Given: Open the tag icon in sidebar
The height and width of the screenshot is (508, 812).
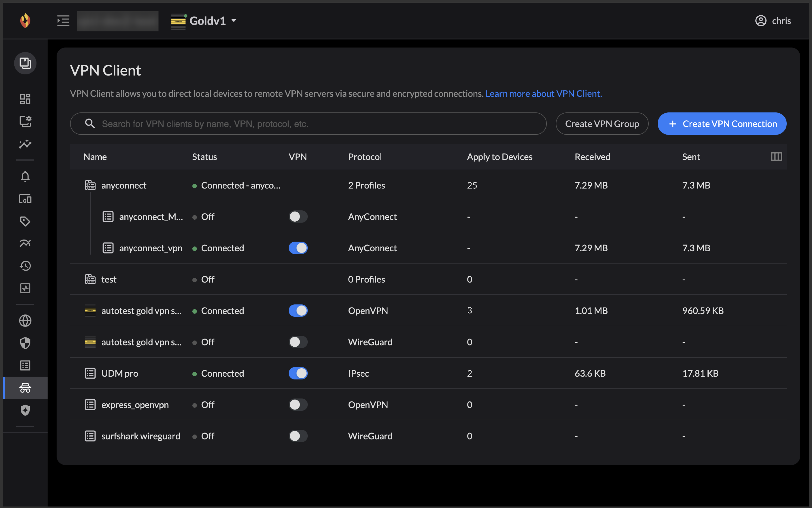Looking at the screenshot, I should 25,221.
